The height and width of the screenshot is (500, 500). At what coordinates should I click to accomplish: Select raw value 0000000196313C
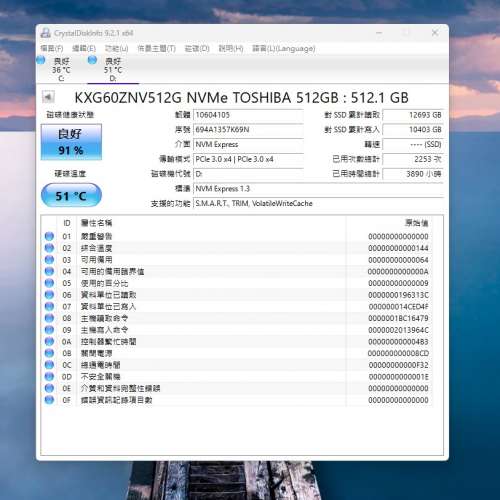(x=398, y=295)
